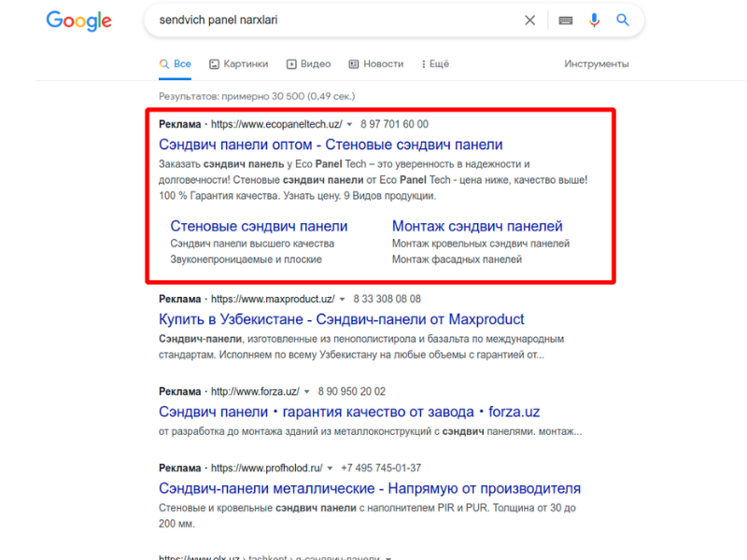Expand dropdown arrow next to ecopaneltech.uz URL

pos(349,125)
